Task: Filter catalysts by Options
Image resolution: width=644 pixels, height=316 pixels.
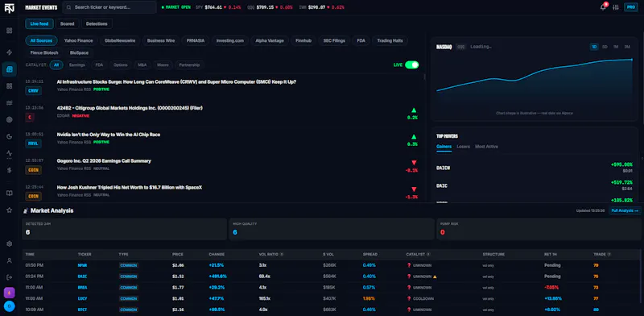Action: 121,65
